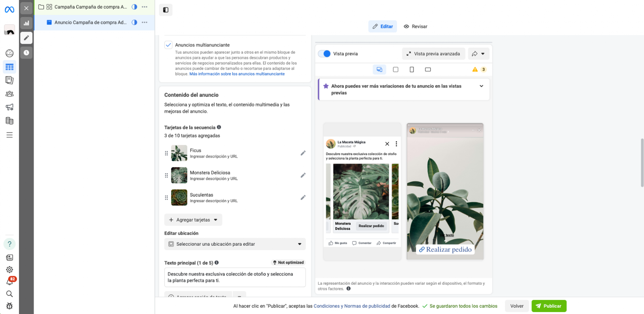
Task: Click the Meta logo icon
Action: click(x=10, y=10)
